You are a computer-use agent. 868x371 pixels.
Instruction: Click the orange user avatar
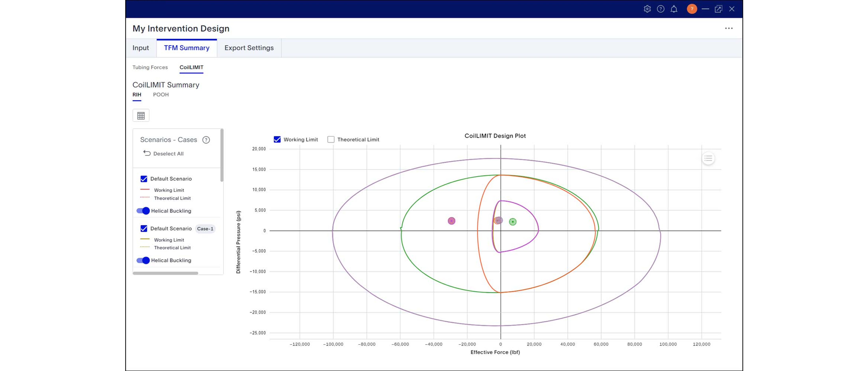click(692, 9)
